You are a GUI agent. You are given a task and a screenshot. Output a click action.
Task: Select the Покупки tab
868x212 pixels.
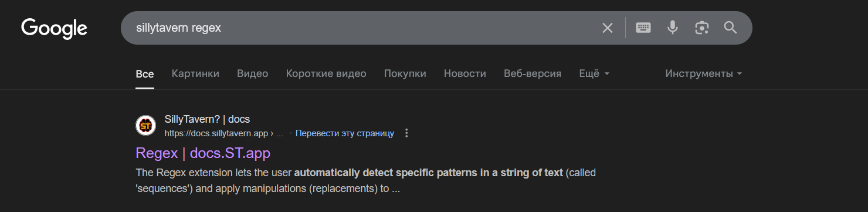(x=405, y=73)
